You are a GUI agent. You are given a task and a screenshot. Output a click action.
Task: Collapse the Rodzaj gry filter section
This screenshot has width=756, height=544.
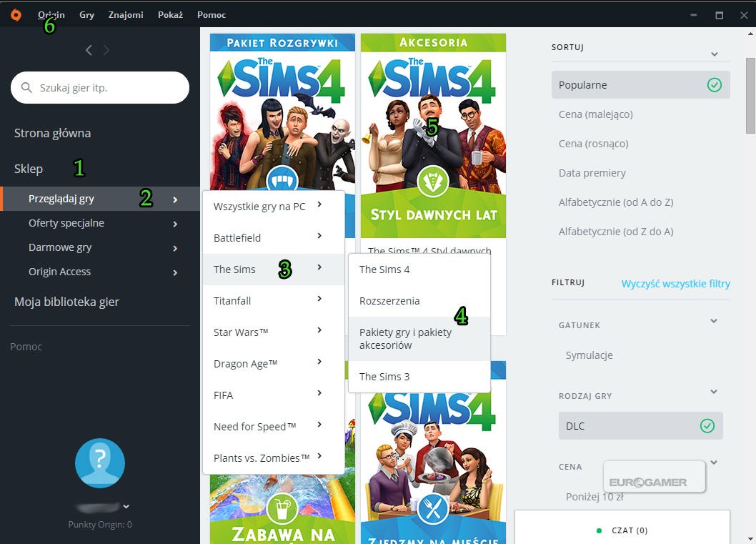point(714,391)
